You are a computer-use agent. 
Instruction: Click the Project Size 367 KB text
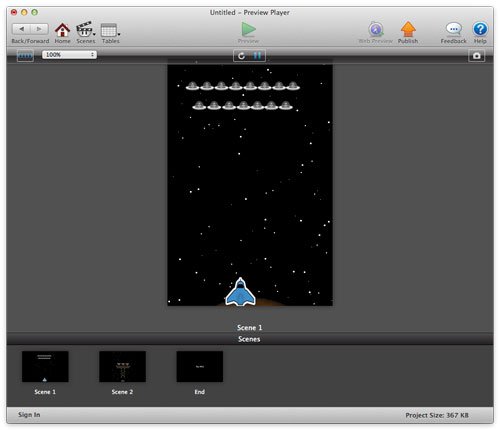click(437, 415)
